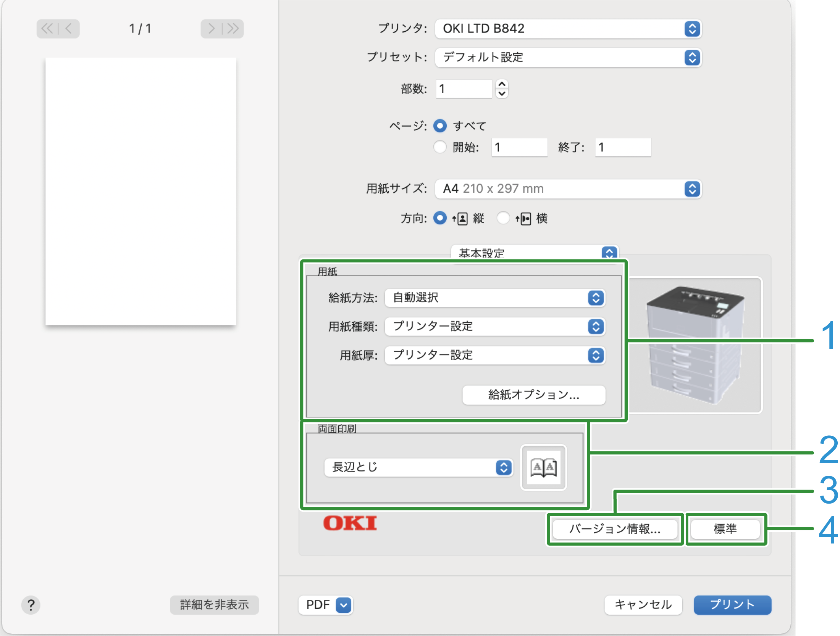
Task: Click the バージョン情報... button
Action: (615, 529)
